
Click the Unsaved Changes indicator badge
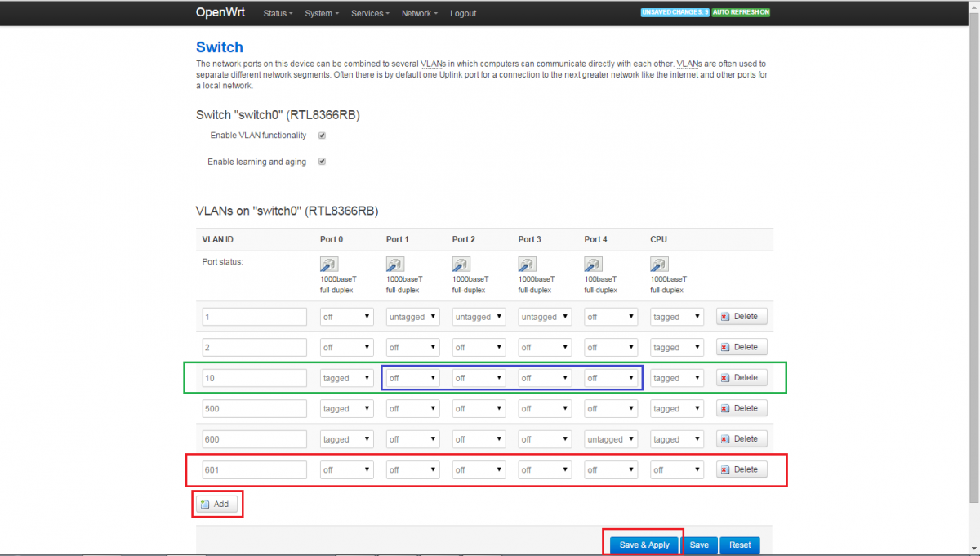point(675,12)
